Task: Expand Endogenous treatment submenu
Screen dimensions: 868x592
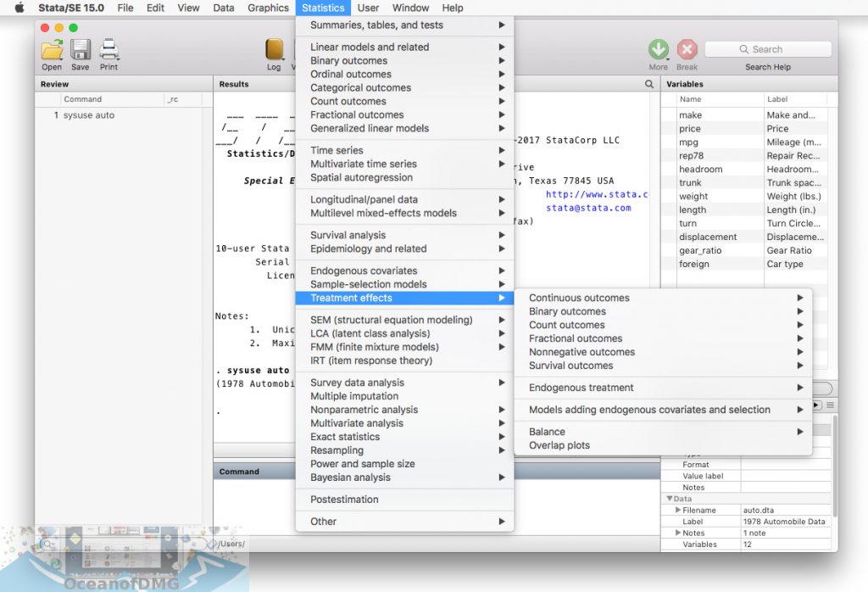Action: coord(663,388)
